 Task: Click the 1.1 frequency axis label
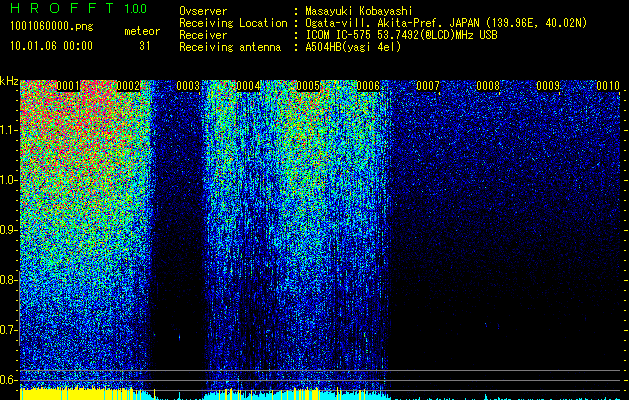(x=8, y=130)
